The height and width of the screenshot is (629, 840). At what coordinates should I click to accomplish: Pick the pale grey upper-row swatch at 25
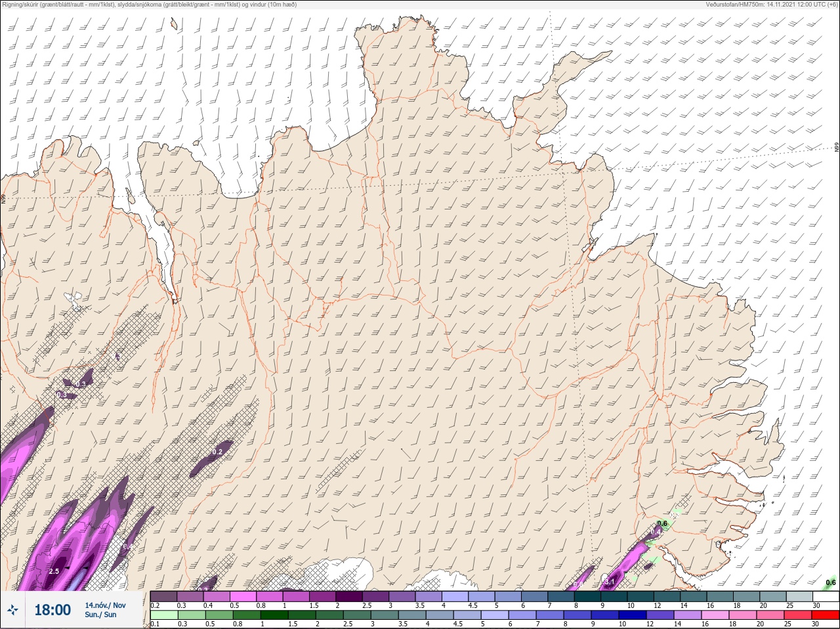coord(800,596)
